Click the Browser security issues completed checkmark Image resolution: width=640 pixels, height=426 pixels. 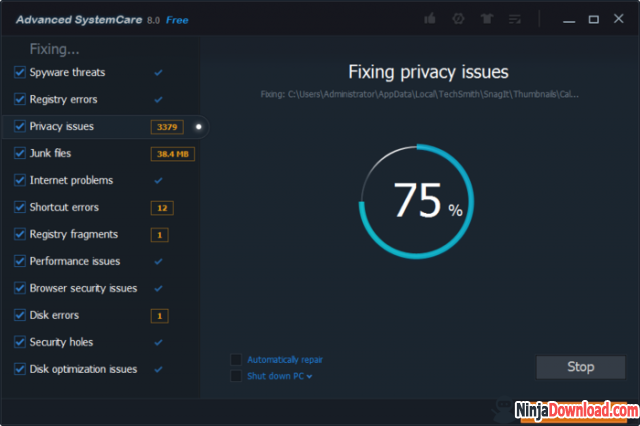coord(158,288)
